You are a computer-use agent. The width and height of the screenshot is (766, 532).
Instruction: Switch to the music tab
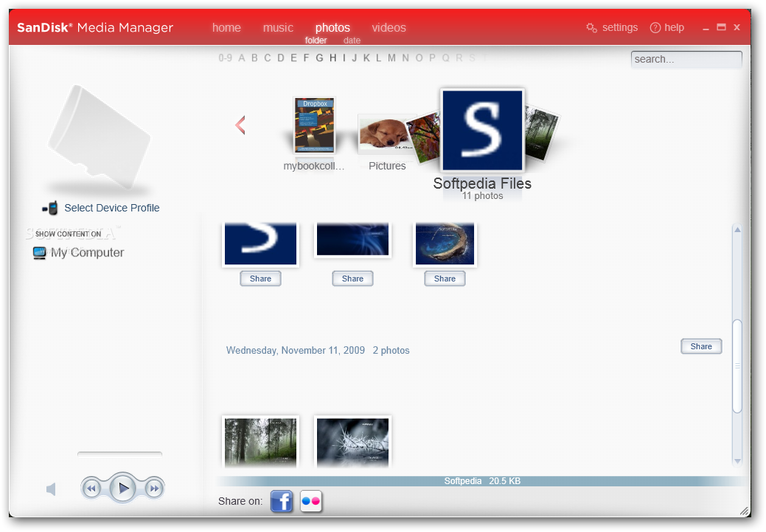pos(278,28)
